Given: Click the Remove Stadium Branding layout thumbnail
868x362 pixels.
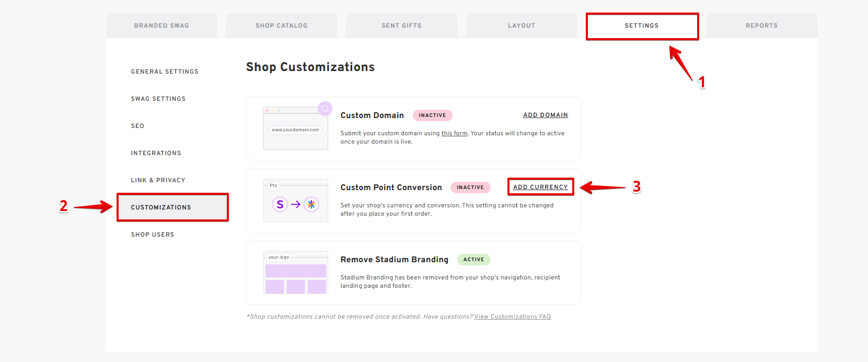Looking at the screenshot, I should click(x=295, y=273).
